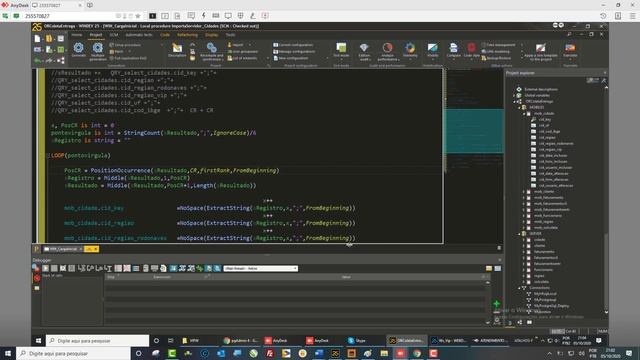
Task: Collapse the SERVER tree node
Action: click(x=520, y=233)
